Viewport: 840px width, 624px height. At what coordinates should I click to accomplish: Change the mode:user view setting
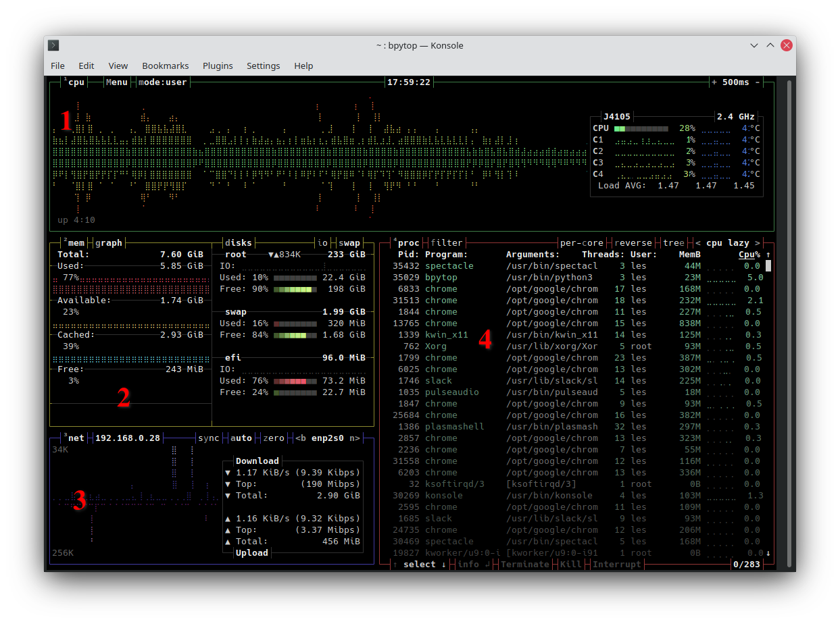pos(163,82)
